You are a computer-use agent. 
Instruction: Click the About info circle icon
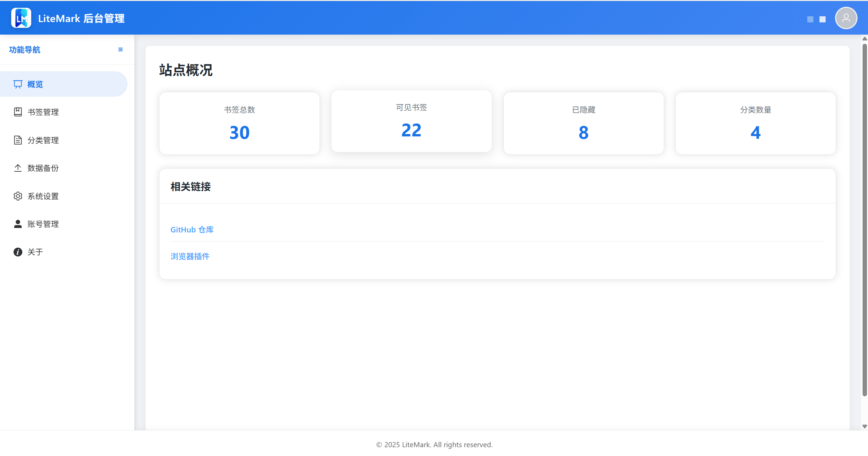pos(18,252)
